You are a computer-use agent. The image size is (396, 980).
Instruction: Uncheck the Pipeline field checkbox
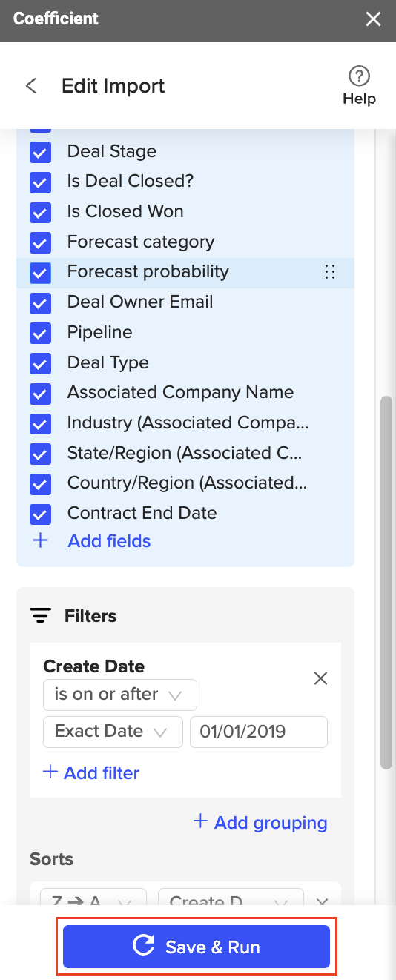[40, 333]
